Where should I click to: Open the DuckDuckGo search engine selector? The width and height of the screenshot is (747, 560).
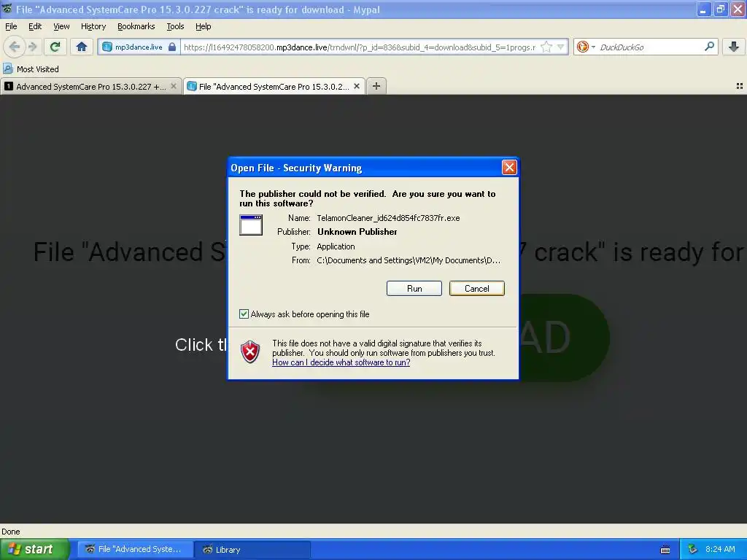[586, 47]
